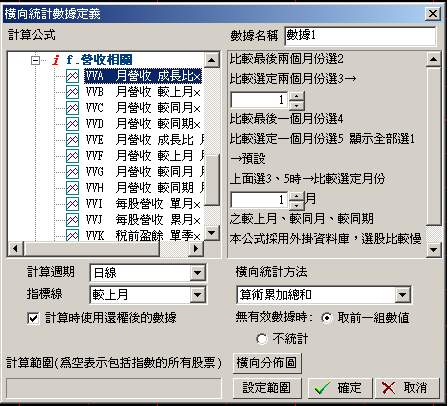The image size is (448, 406).
Task: Open the 計算週期 日線 dropdown
Action: [197, 273]
